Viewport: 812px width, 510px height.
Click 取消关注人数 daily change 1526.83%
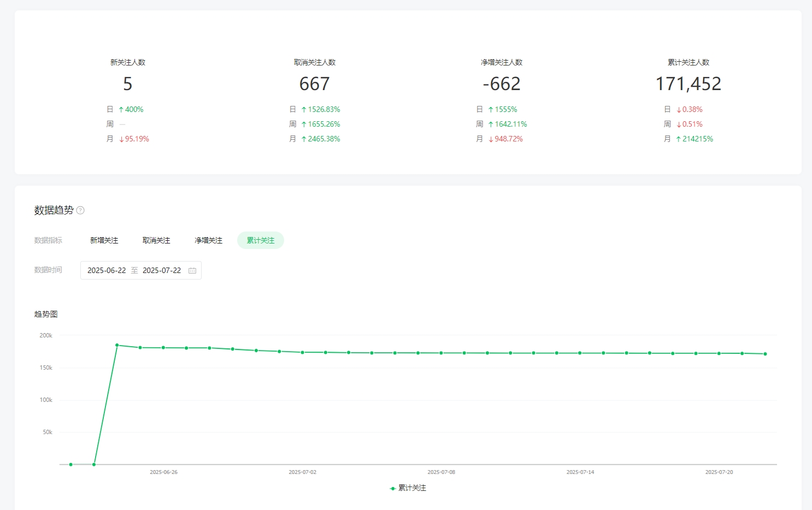coord(321,110)
